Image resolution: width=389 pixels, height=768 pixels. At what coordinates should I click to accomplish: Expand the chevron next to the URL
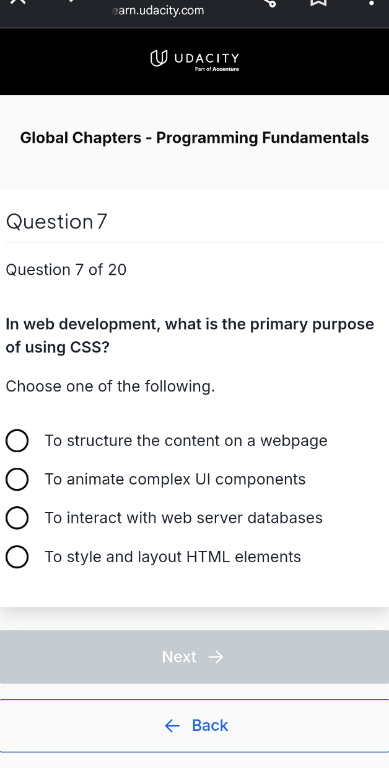[x=71, y=1]
